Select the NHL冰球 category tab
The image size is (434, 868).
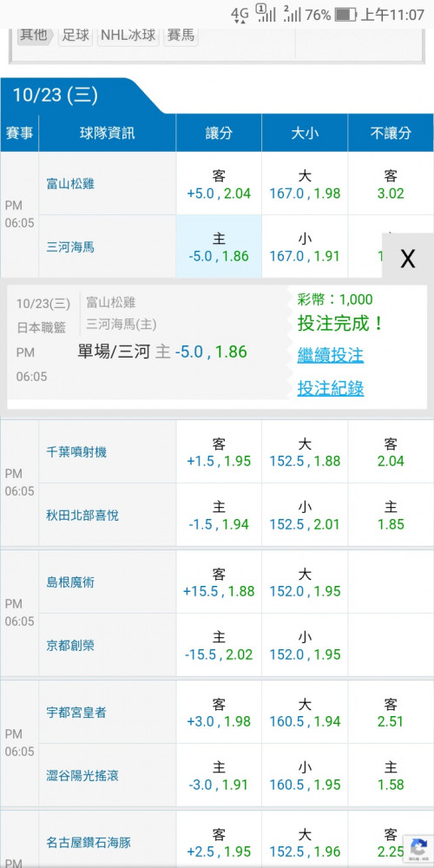tap(128, 36)
